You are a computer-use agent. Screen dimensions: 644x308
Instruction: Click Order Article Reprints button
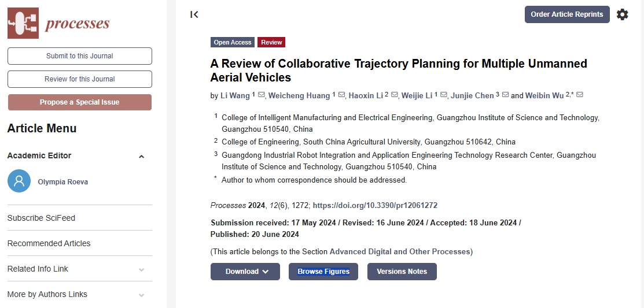(x=566, y=14)
